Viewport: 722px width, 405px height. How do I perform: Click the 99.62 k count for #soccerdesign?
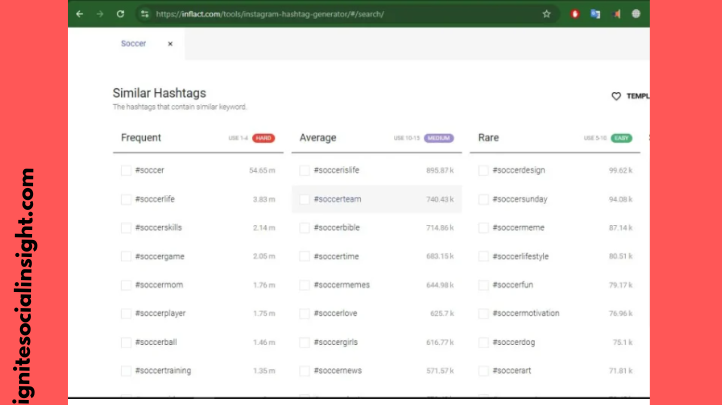[620, 170]
